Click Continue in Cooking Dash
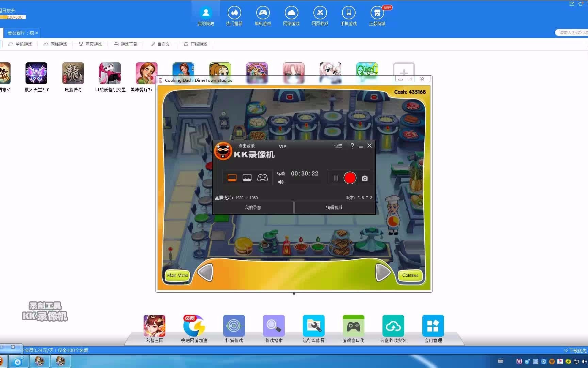The width and height of the screenshot is (588, 368). (410, 275)
